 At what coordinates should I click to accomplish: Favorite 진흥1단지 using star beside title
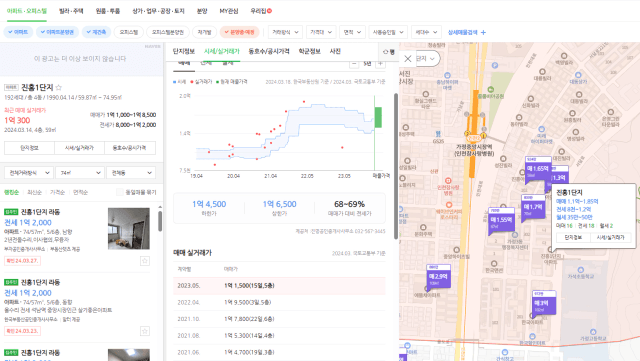(x=58, y=87)
